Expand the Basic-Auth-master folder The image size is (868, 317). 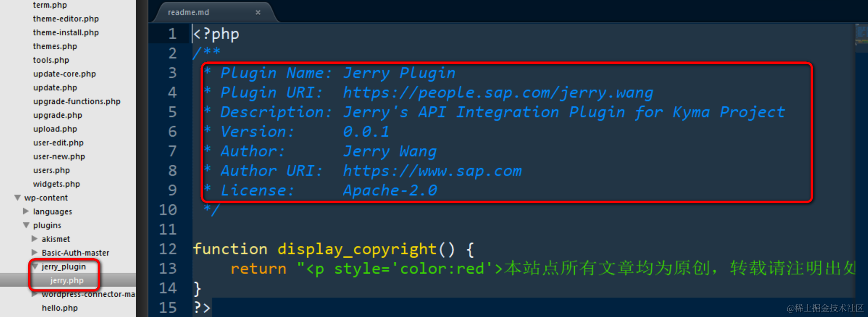tap(35, 252)
